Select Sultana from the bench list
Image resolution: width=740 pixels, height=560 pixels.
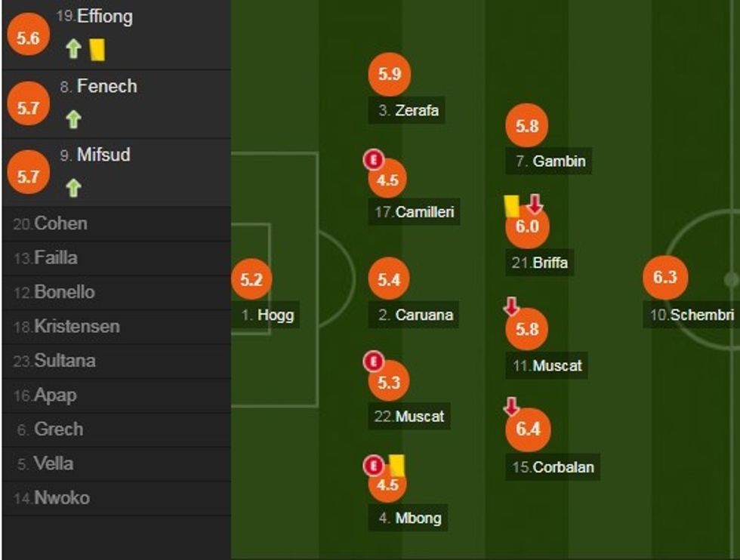pyautogui.click(x=64, y=361)
